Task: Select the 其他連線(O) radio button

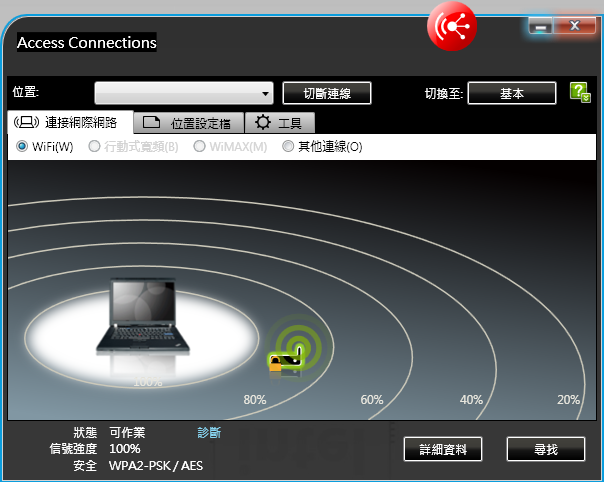Action: click(288, 146)
